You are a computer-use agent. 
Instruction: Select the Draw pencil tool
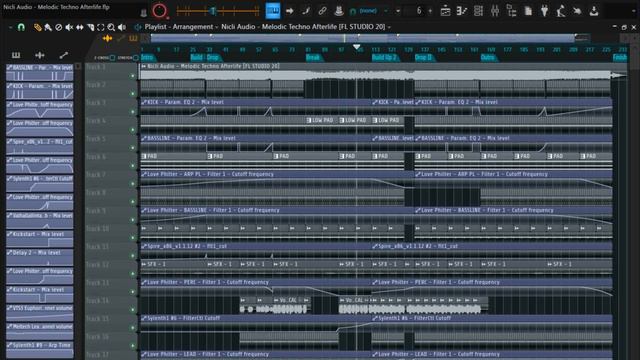click(38, 27)
